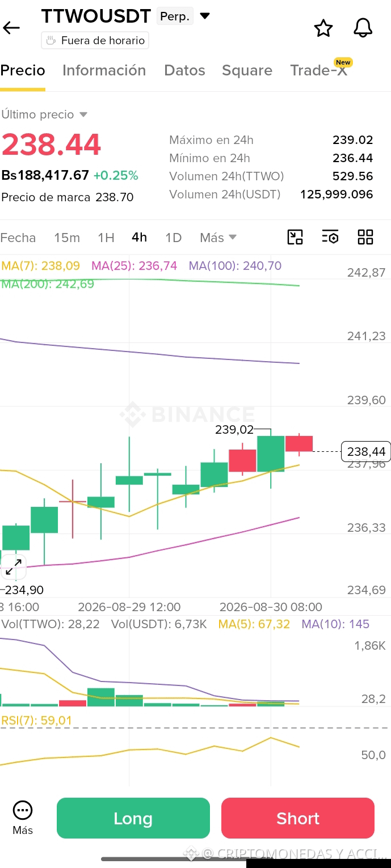
Task: Tap the 234,69 price axis label
Action: pyautogui.click(x=367, y=590)
